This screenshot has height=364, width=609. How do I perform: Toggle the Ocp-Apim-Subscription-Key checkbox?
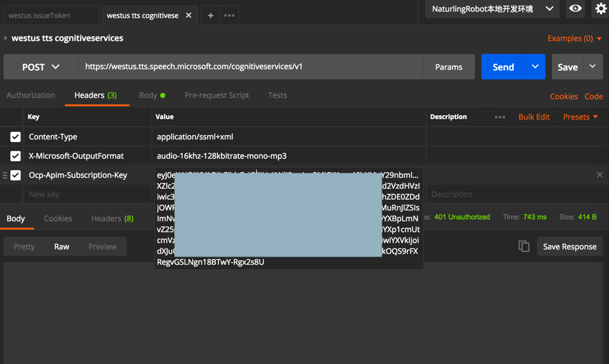(15, 175)
